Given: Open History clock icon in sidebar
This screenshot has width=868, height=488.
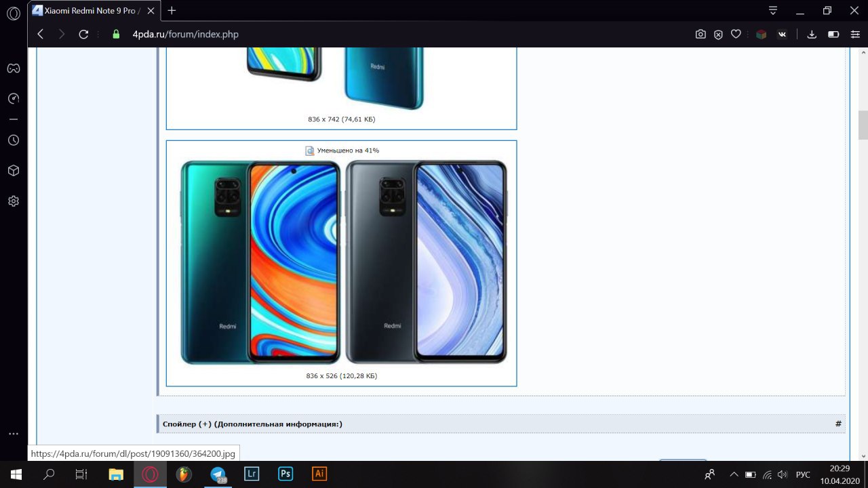Looking at the screenshot, I should pos(13,140).
